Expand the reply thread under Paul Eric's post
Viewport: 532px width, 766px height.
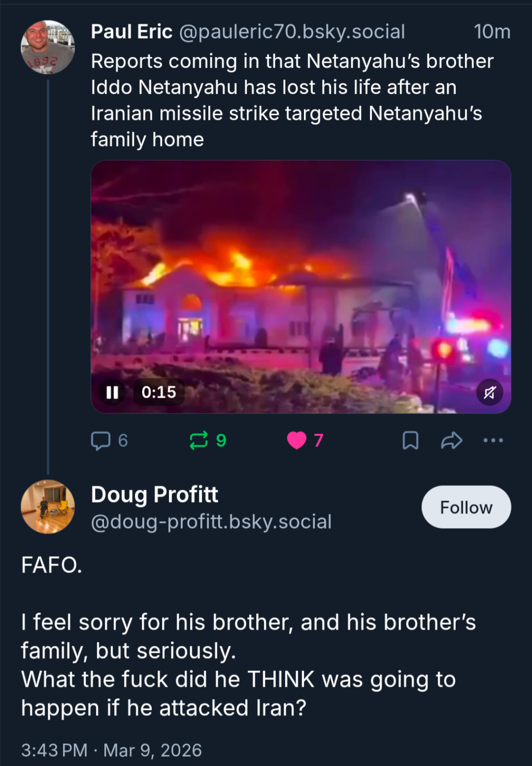click(x=101, y=441)
